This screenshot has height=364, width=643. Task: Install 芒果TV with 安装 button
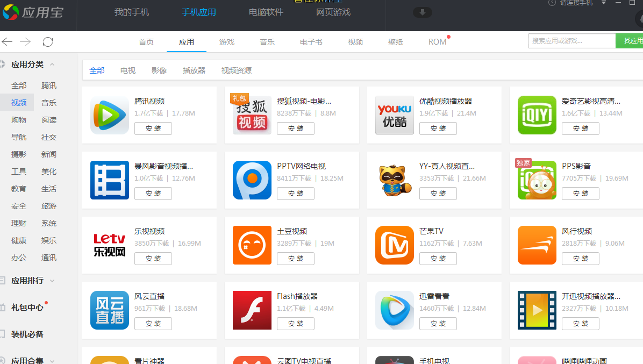click(x=438, y=259)
